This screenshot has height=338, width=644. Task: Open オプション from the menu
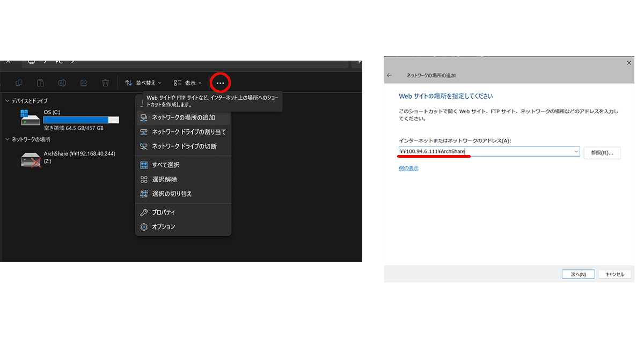[x=163, y=226]
